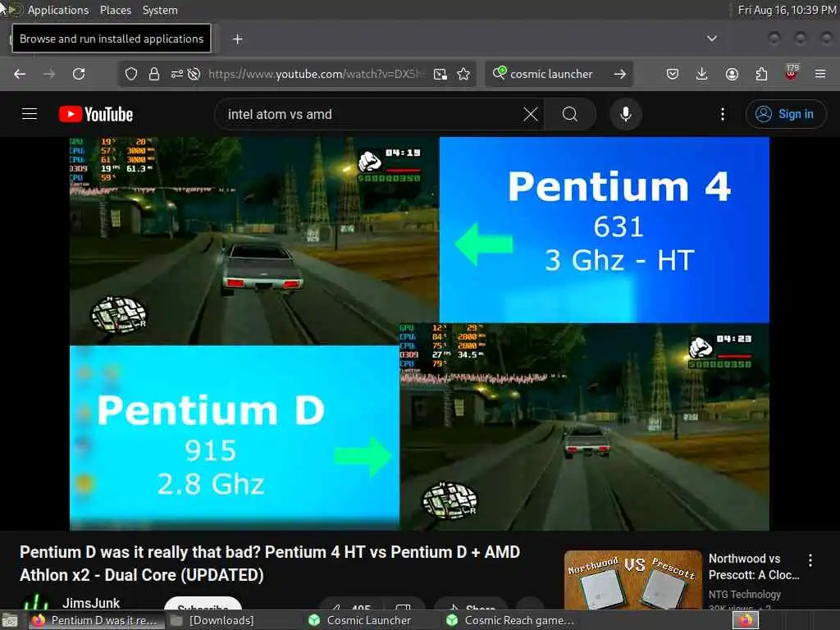Click the Sign in button
This screenshot has height=630, width=840.
pyautogui.click(x=786, y=114)
